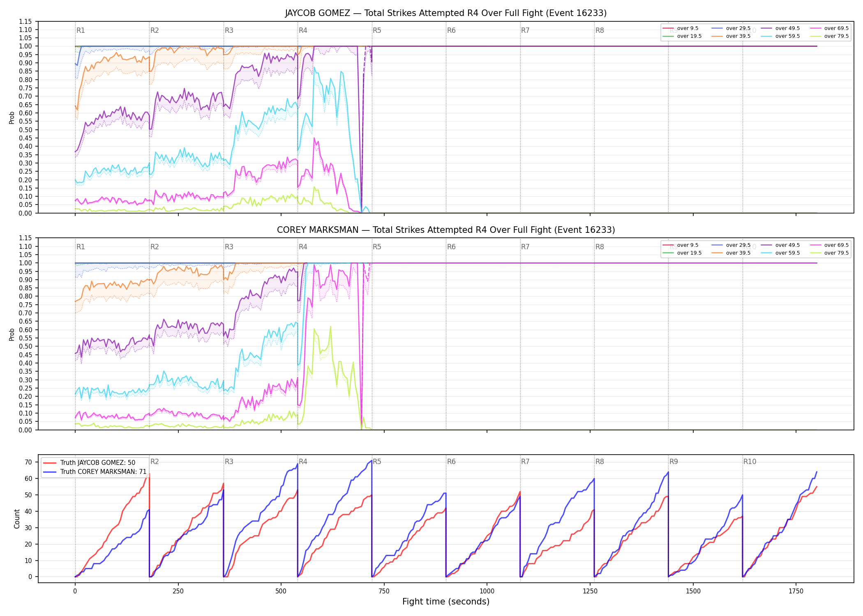Viewport: 863px width, 616px height.
Task: Click 'over 59.5' legend entry in Gomez chart
Action: point(780,36)
